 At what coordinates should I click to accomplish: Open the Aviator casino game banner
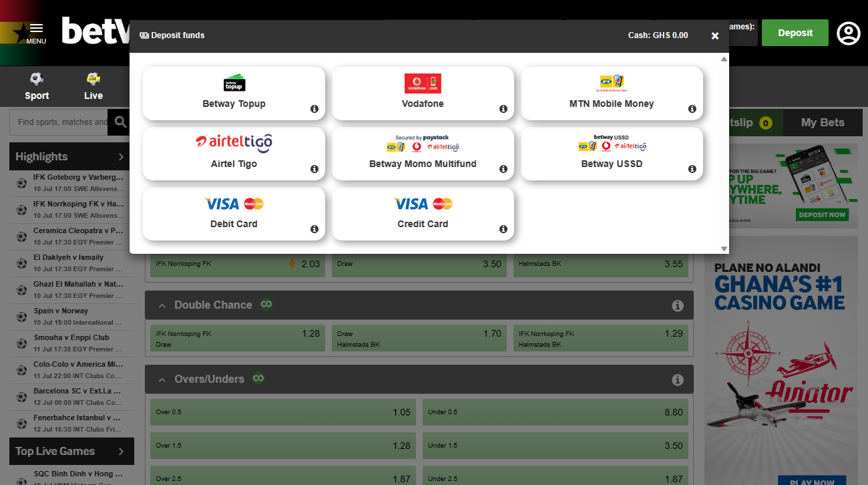[x=781, y=361]
